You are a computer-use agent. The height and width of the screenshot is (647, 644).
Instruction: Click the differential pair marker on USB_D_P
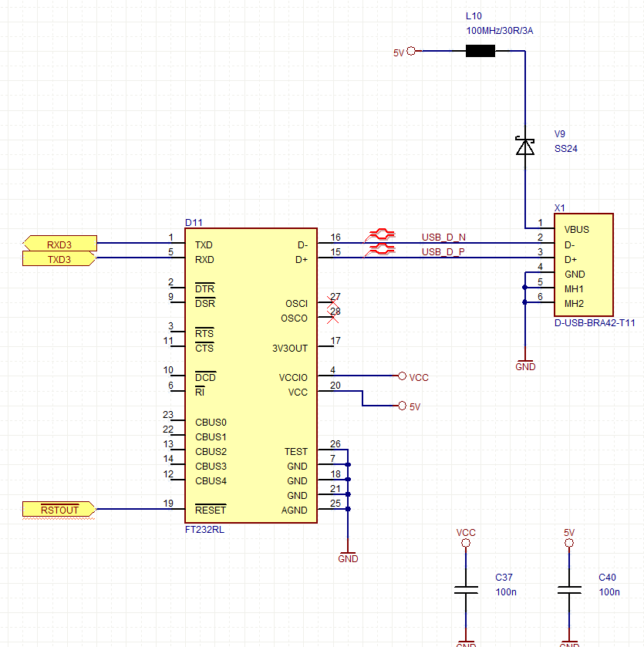380,250
